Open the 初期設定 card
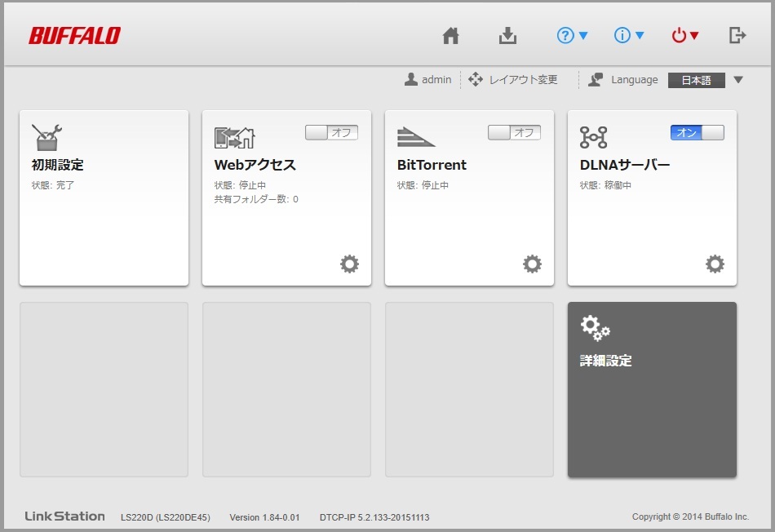 (104, 212)
